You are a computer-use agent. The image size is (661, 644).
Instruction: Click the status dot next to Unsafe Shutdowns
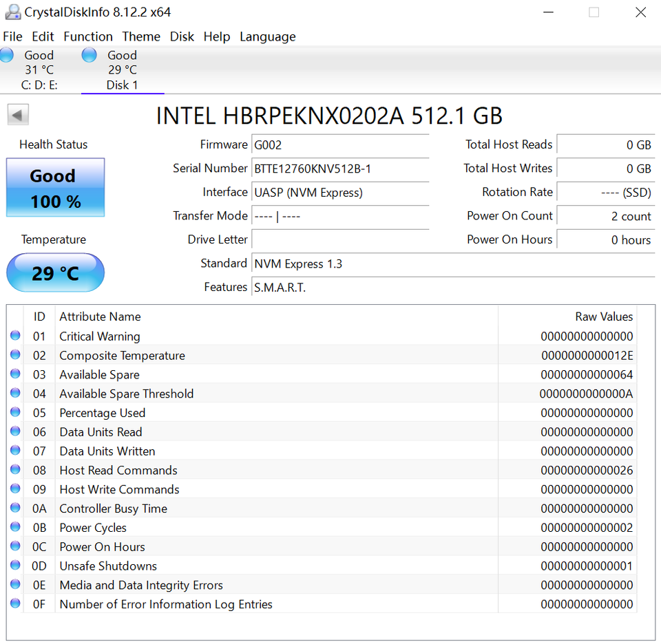tap(15, 566)
